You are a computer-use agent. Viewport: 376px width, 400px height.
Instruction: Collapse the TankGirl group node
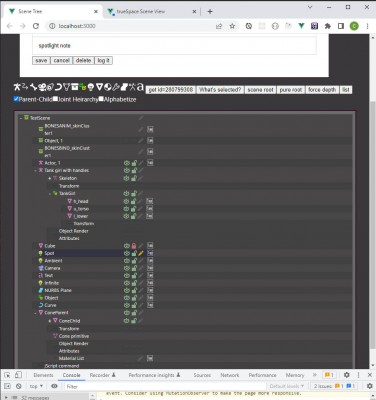click(x=50, y=193)
